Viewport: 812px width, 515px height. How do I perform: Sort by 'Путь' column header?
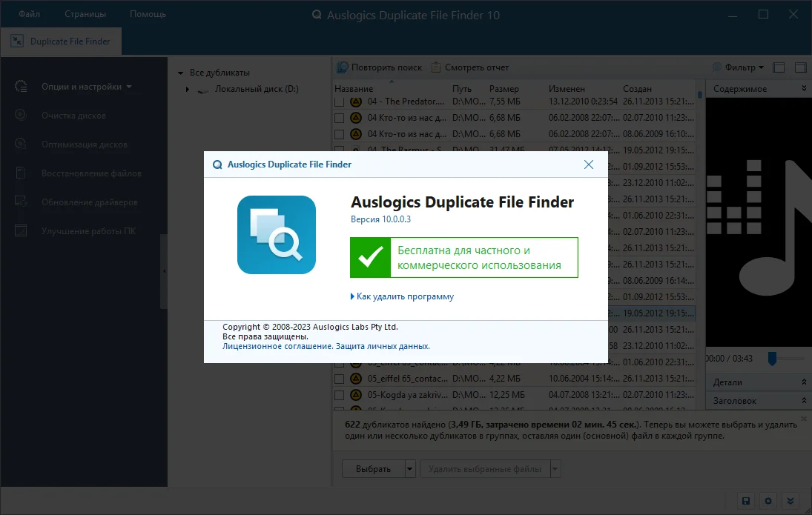tap(461, 89)
